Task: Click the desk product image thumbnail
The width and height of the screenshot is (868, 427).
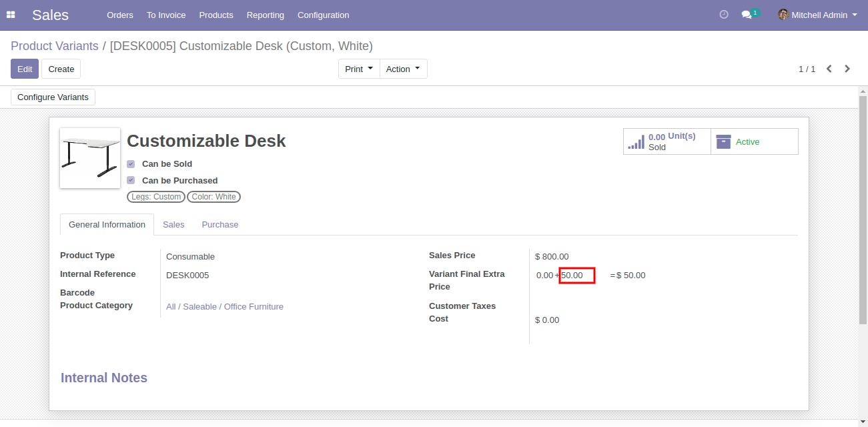Action: pyautogui.click(x=90, y=158)
